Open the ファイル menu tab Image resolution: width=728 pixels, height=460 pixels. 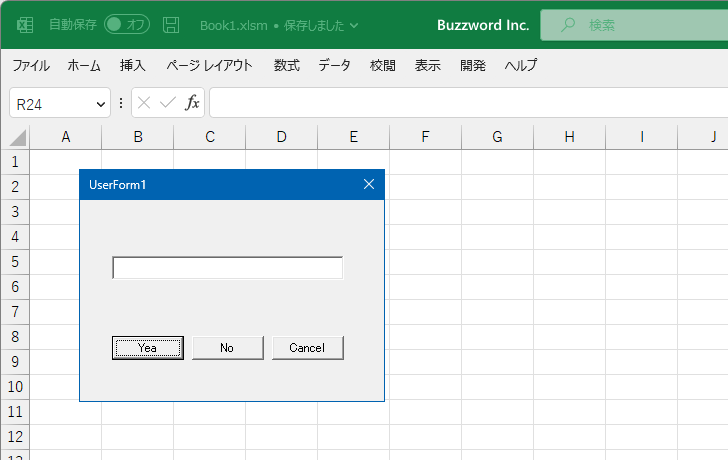[x=31, y=66]
